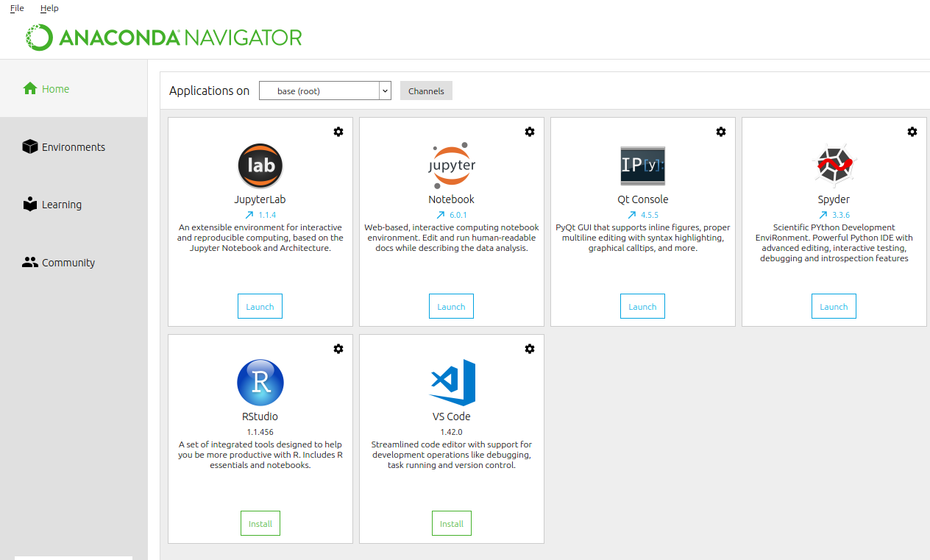This screenshot has height=560, width=930.
Task: Click the JupyterLab lab logo
Action: tap(260, 166)
